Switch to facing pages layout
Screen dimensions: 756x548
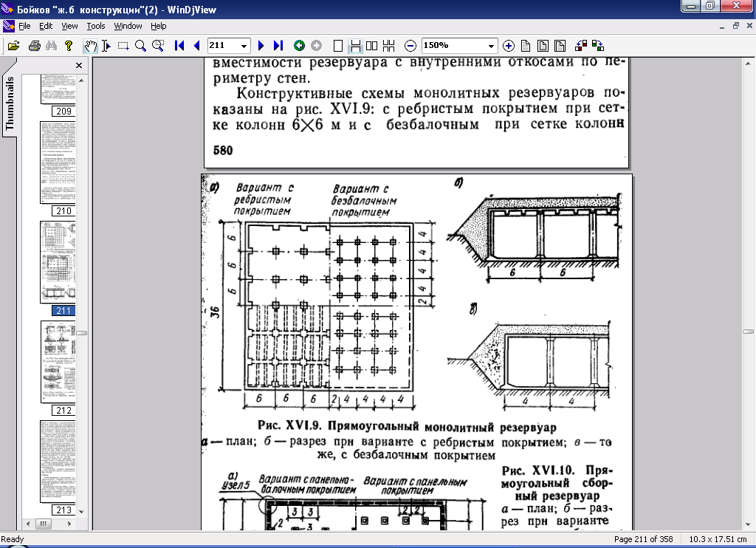[x=372, y=46]
